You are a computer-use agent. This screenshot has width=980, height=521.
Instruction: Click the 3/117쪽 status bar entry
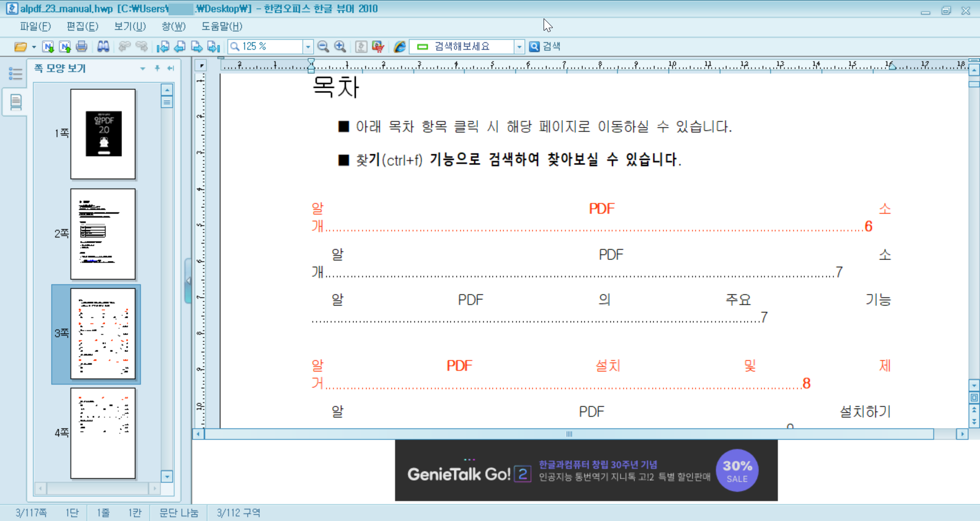pos(31,513)
